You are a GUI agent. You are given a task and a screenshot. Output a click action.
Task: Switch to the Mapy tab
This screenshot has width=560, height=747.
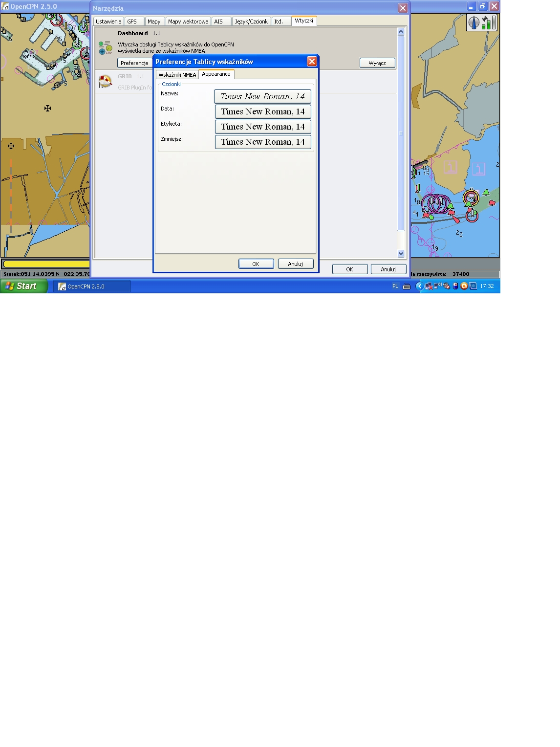(155, 22)
